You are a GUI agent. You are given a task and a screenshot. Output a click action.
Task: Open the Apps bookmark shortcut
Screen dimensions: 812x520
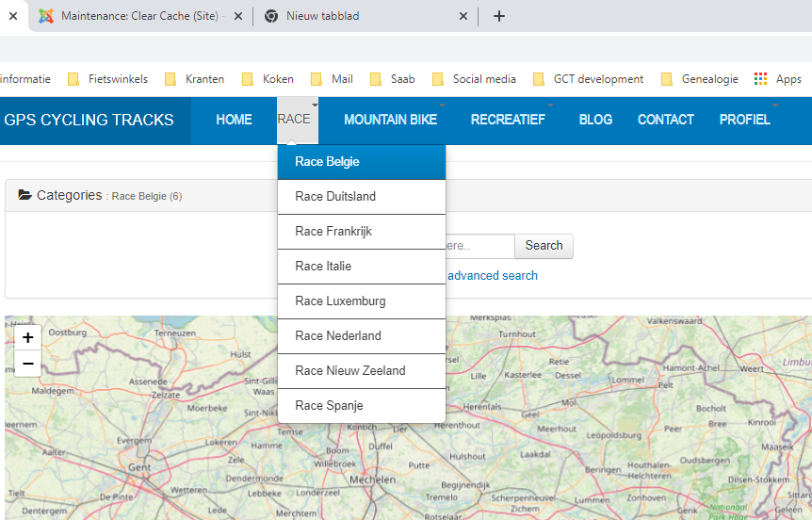(x=777, y=79)
